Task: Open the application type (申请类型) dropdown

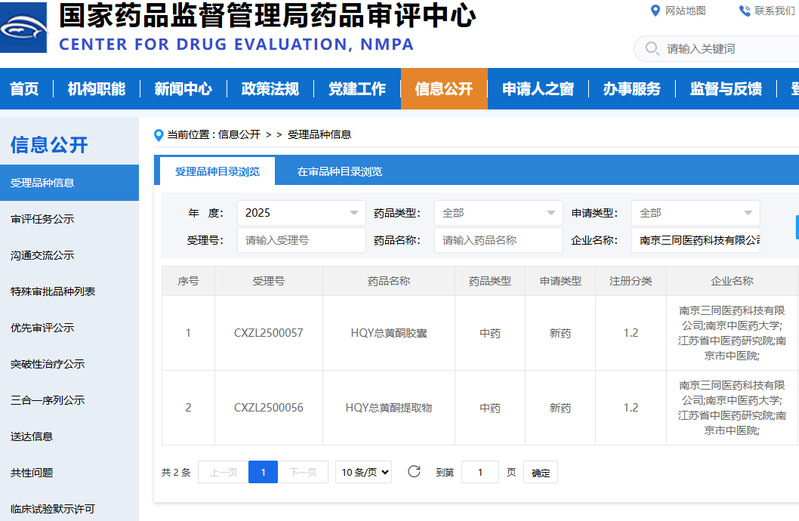Action: [x=695, y=213]
